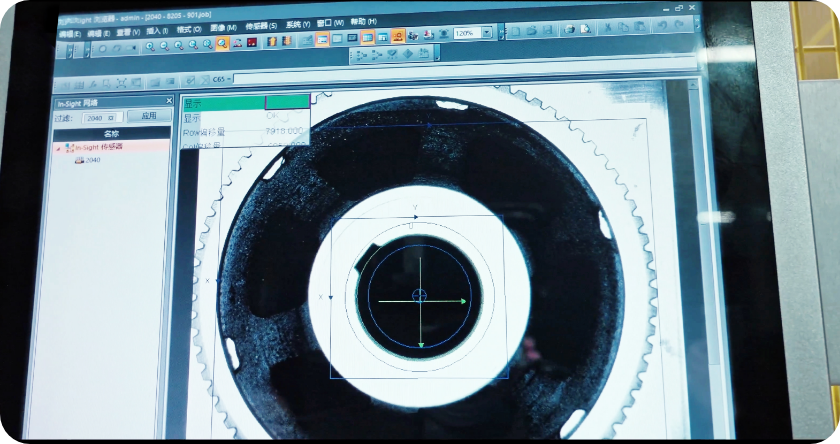The height and width of the screenshot is (444, 840).
Task: Click the 名称 column header
Action: pyautogui.click(x=111, y=133)
